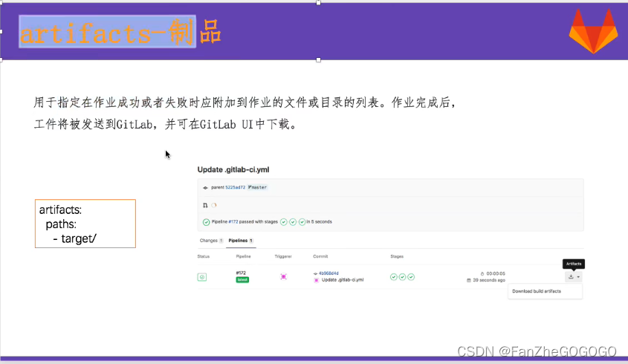The image size is (628, 364).
Task: Click the GitLab fox logo
Action: 593,31
